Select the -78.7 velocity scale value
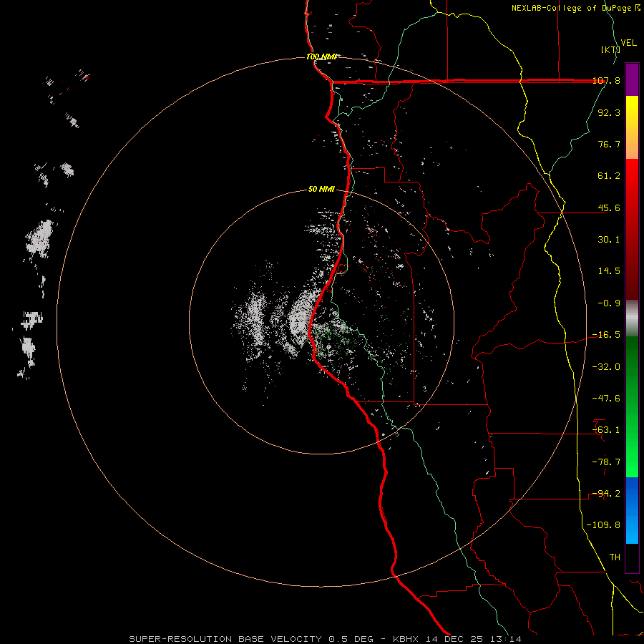 coord(606,462)
